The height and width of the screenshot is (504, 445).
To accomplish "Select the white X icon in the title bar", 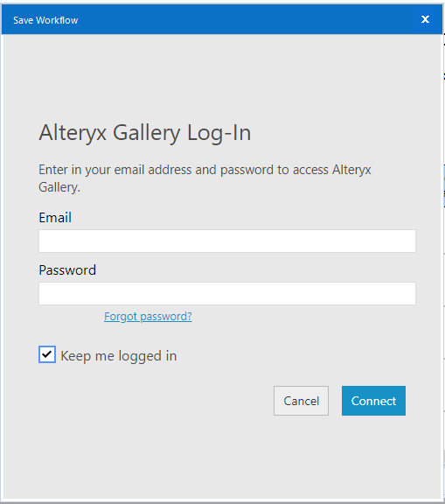I will pyautogui.click(x=425, y=19).
